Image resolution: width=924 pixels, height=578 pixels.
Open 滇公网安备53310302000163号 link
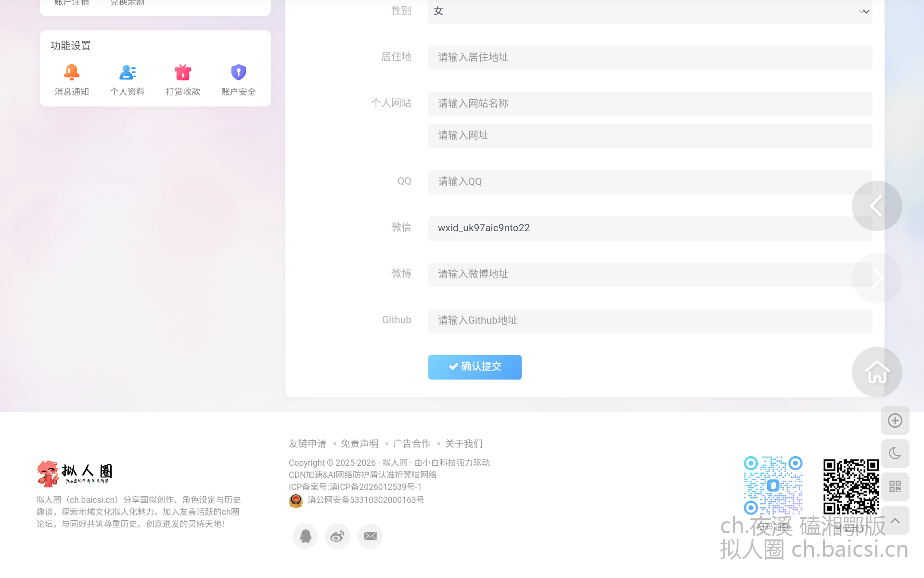[366, 500]
